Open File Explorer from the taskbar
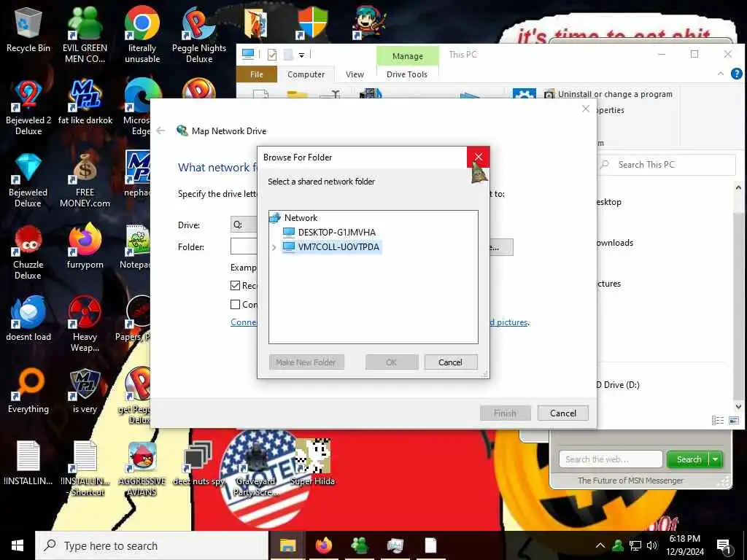The image size is (747, 560). click(x=287, y=545)
